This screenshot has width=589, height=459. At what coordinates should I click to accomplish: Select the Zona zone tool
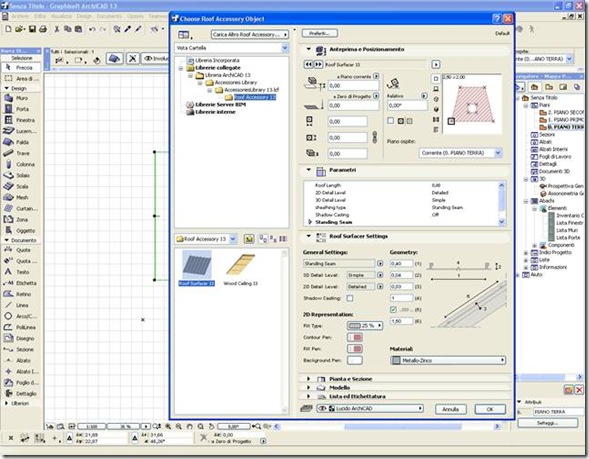point(21,220)
